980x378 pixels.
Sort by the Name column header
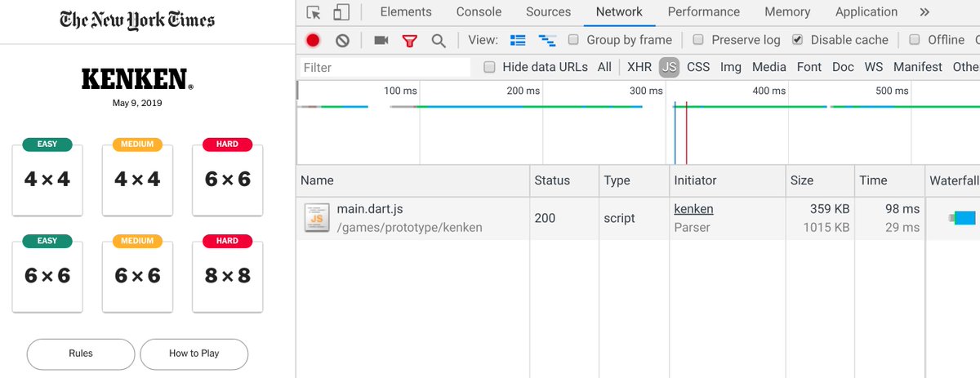(412, 180)
